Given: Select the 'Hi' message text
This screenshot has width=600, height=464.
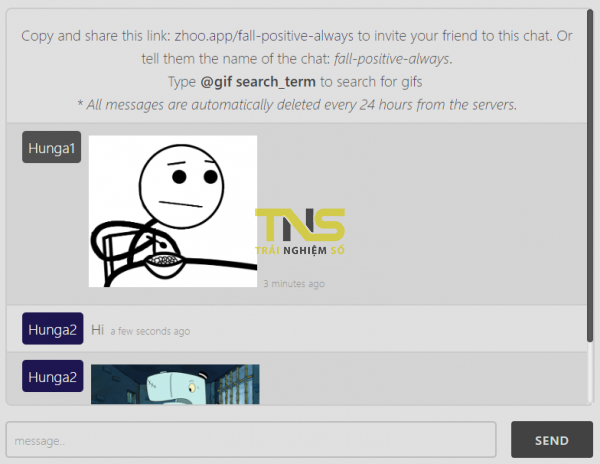Looking at the screenshot, I should click(98, 329).
